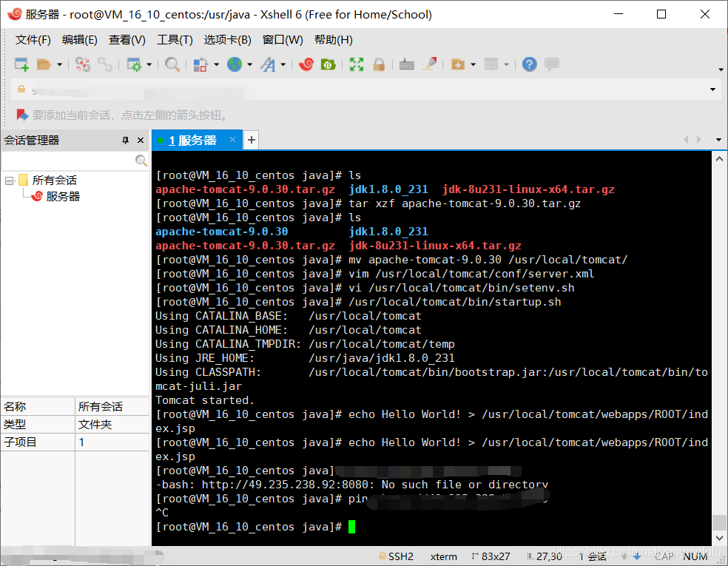Click the speech bubble feedback icon

(x=552, y=64)
